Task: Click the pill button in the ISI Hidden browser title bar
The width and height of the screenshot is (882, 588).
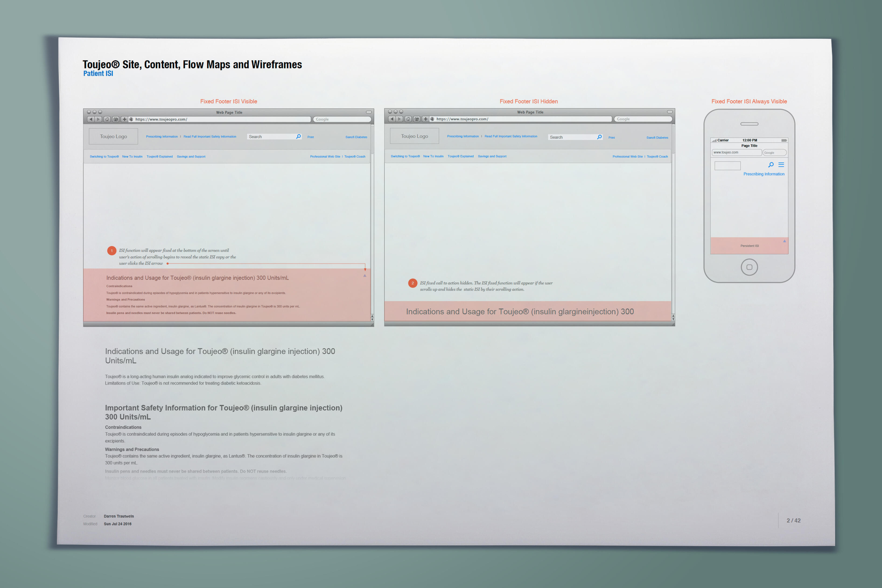Action: pos(670,112)
